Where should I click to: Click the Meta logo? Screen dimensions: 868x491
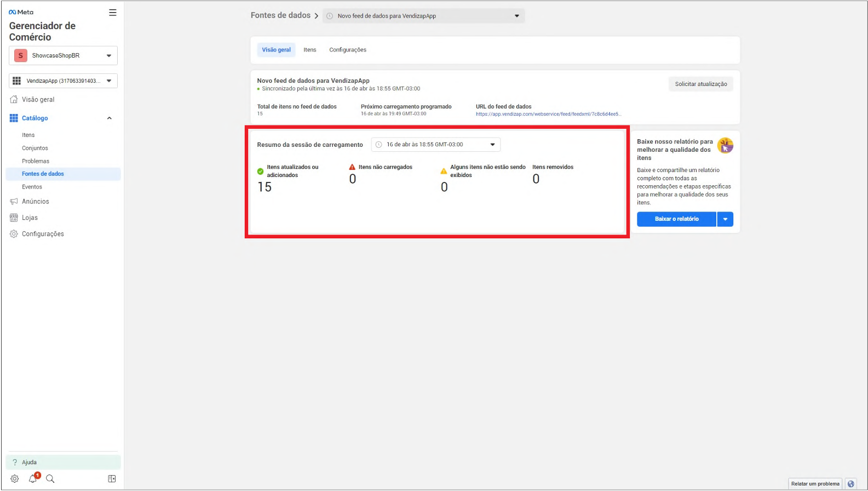(21, 12)
